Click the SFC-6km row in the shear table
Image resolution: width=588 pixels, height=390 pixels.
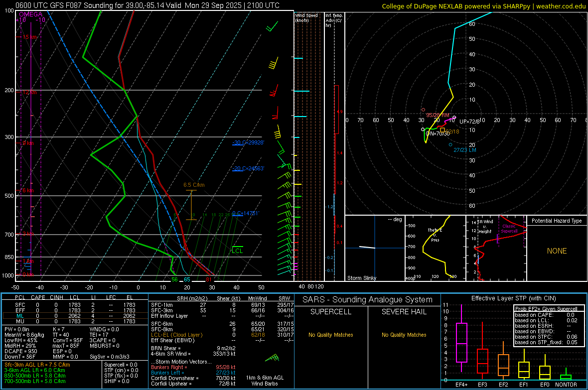(222, 324)
